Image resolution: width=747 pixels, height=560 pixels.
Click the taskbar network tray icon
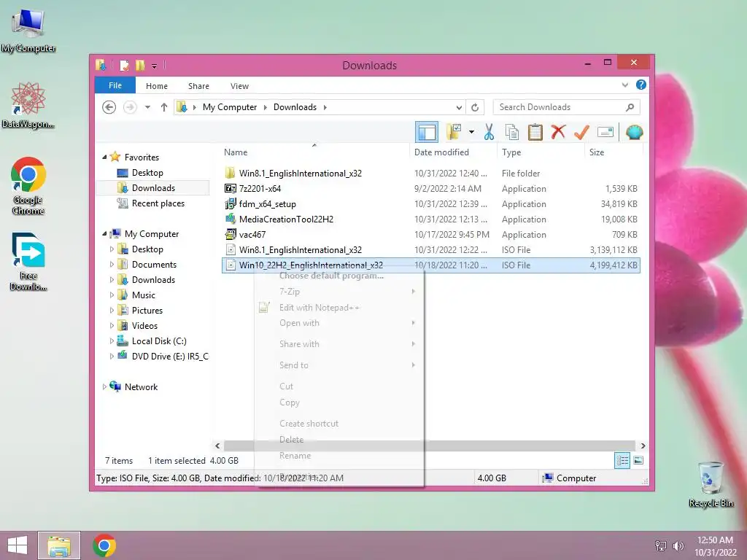[x=661, y=545]
